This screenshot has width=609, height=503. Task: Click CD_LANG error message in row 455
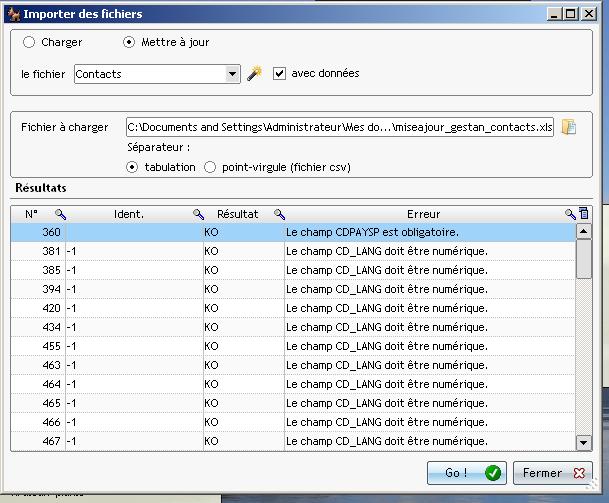tap(387, 346)
